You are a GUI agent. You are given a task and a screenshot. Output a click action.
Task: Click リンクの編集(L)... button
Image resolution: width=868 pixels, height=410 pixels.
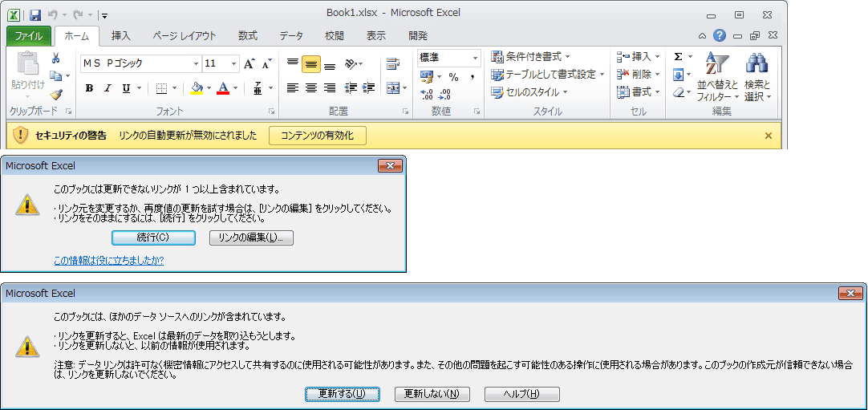coord(251,237)
